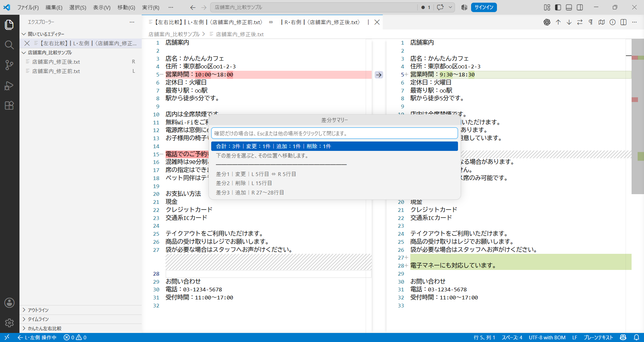Toggle whitespace display with the ¶ icon
The width and height of the screenshot is (644, 342).
coord(591,22)
